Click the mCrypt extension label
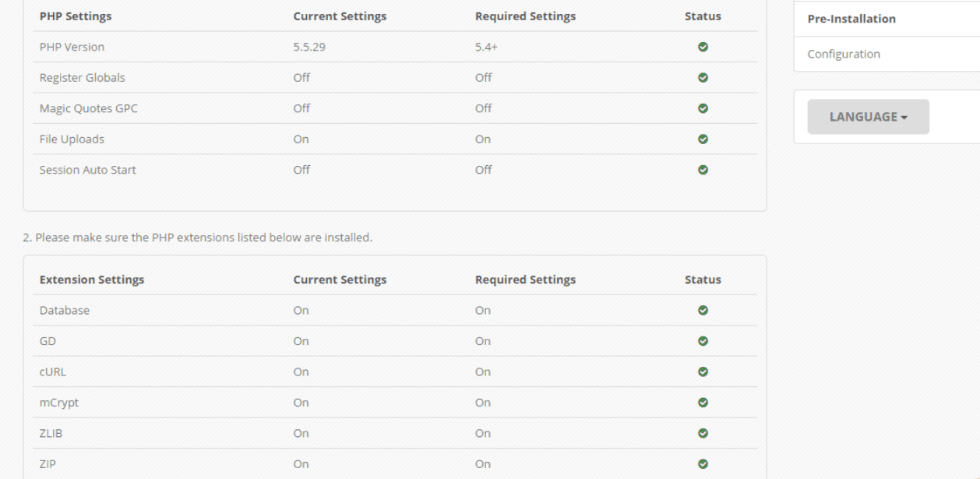The width and height of the screenshot is (980, 479). pyautogui.click(x=59, y=403)
